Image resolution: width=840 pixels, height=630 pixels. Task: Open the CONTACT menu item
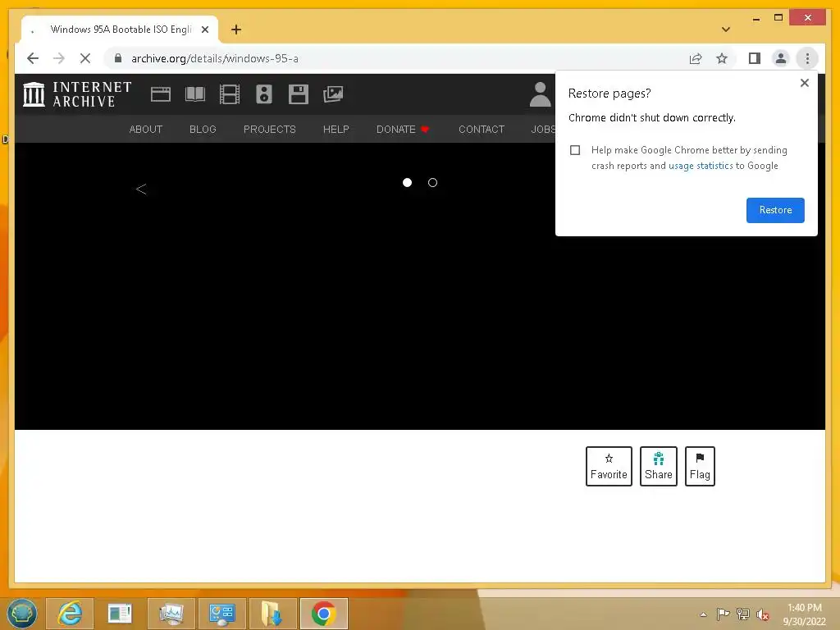pos(482,129)
